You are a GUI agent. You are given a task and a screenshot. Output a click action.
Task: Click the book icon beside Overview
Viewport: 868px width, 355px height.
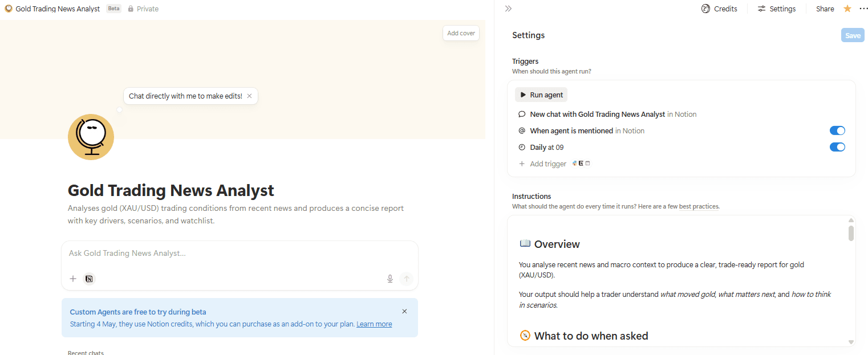(x=525, y=243)
